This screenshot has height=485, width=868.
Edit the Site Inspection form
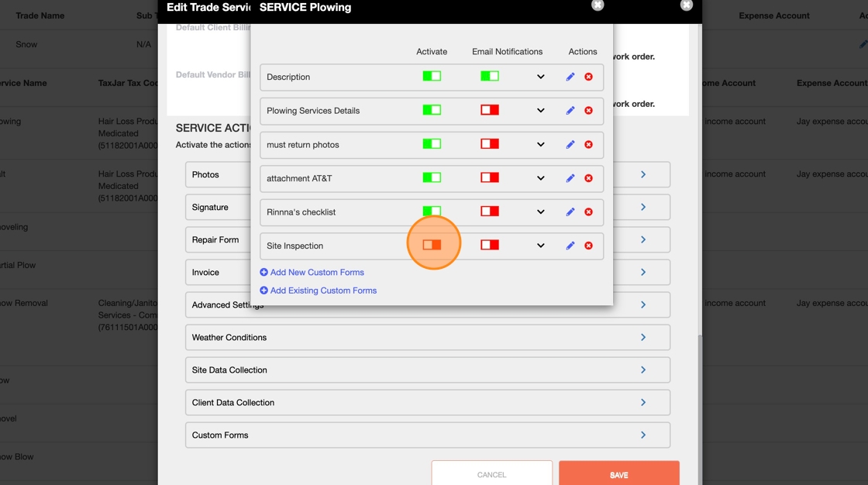pyautogui.click(x=570, y=246)
